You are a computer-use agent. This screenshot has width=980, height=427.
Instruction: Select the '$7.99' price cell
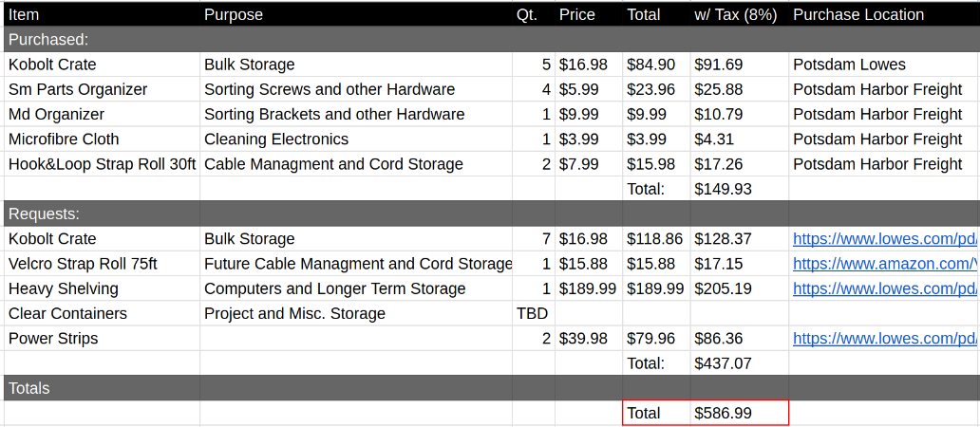(x=589, y=164)
